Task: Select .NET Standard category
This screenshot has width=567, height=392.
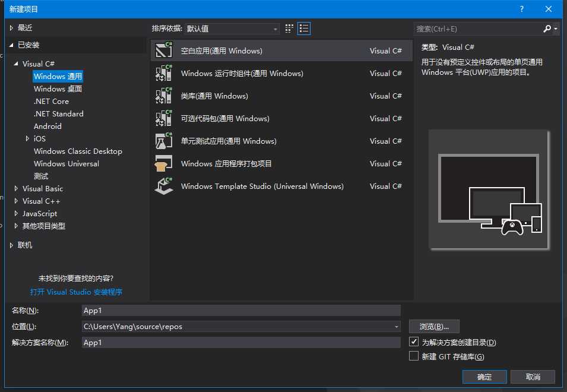Action: [59, 113]
